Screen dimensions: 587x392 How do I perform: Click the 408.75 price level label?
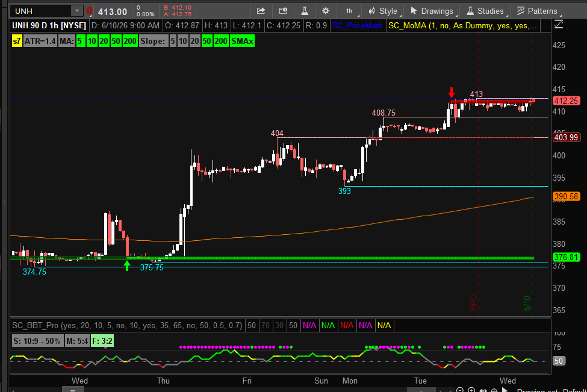click(384, 113)
